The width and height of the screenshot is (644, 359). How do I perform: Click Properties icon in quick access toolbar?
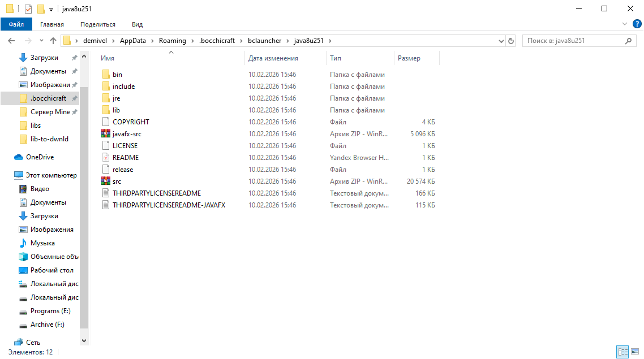pos(28,9)
